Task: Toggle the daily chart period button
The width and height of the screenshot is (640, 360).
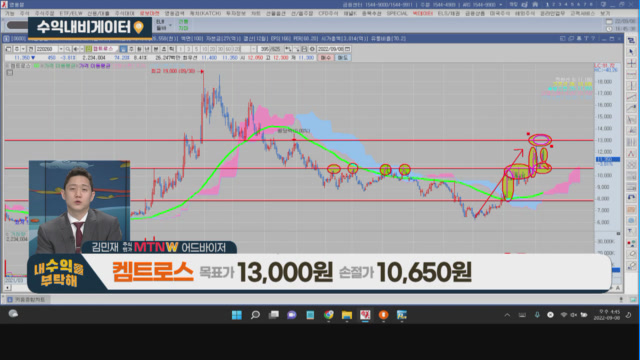Action: point(124,49)
